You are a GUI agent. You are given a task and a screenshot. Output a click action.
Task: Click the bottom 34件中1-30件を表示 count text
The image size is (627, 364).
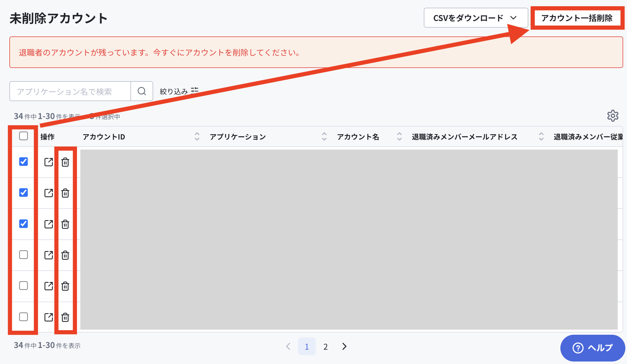(47, 345)
